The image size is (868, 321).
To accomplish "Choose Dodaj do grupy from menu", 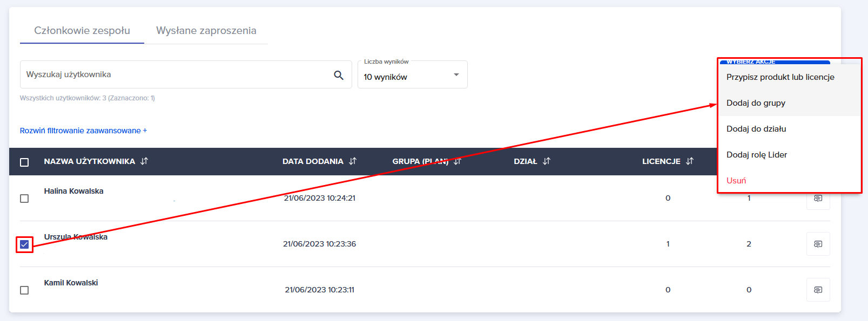I will [x=756, y=103].
